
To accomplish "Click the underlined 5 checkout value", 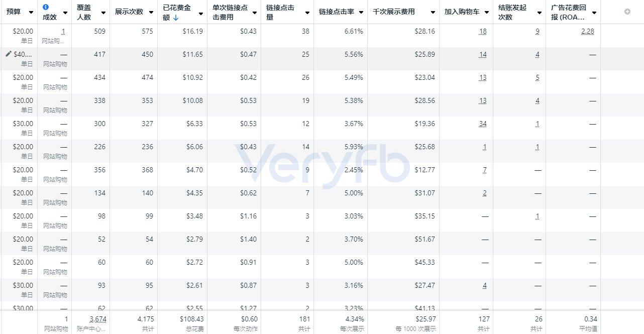I will click(x=538, y=77).
